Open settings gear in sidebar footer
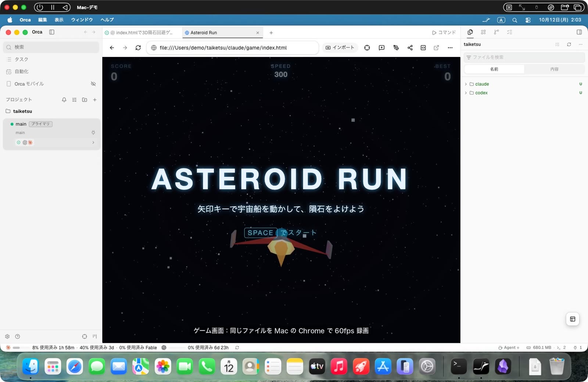 coord(7,336)
